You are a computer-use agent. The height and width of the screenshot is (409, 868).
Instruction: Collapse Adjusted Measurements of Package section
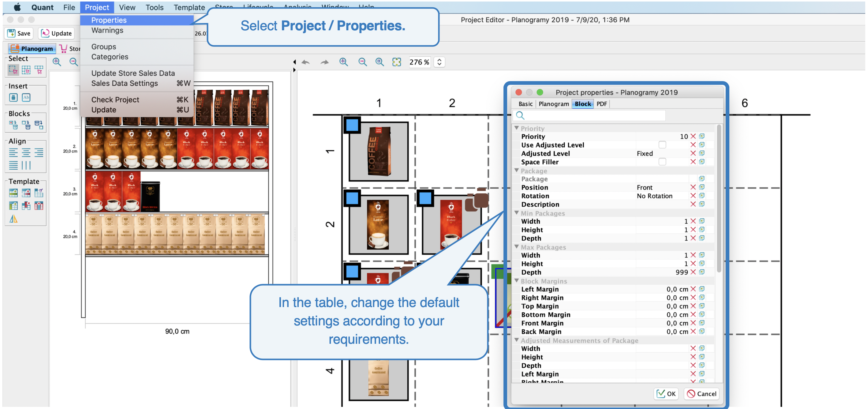[517, 340]
